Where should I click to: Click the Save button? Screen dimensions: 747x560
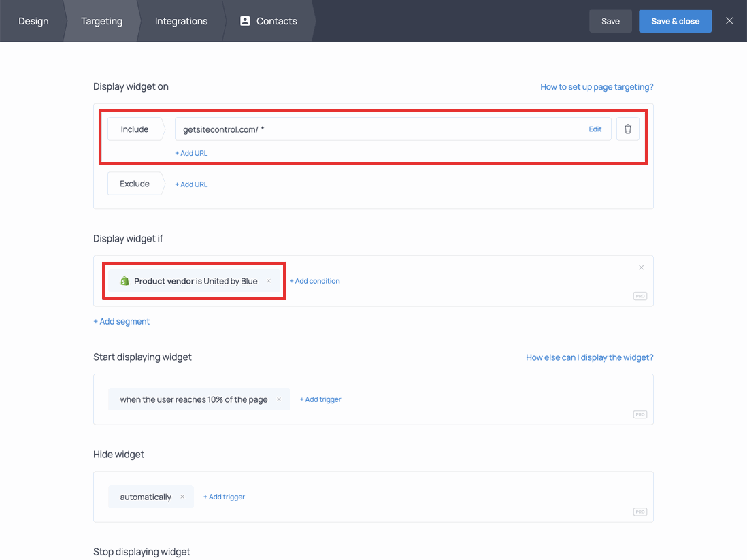[610, 21]
